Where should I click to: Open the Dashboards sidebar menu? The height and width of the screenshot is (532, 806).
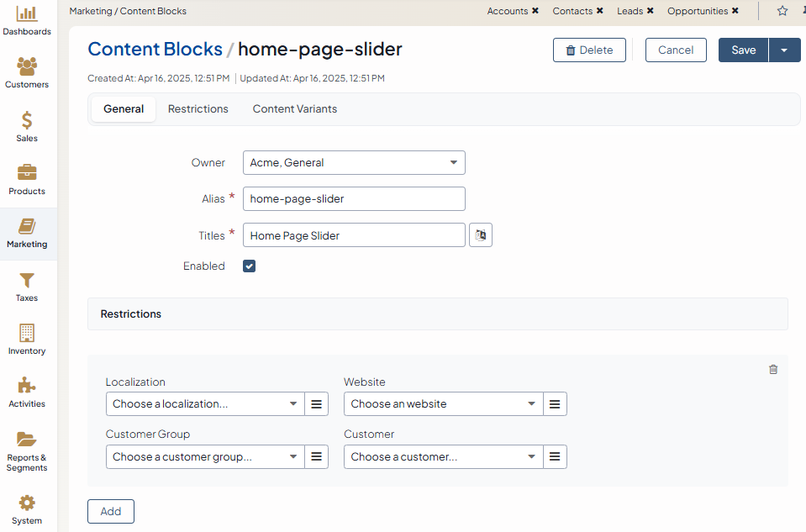27,20
